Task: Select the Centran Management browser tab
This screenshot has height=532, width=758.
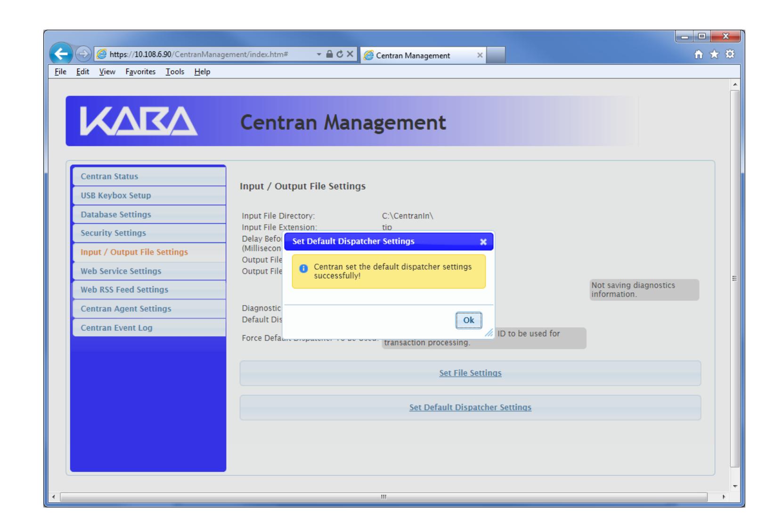Action: (x=423, y=55)
